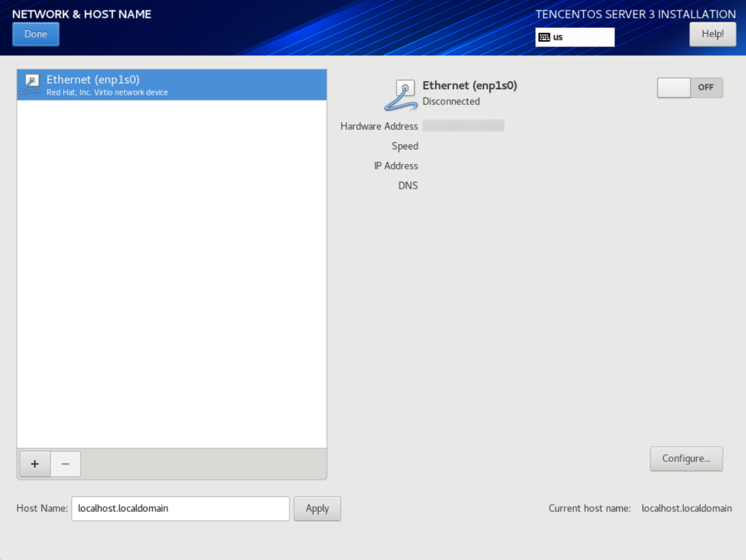Click the hardware address value field
Image resolution: width=746 pixels, height=560 pixels.
click(x=463, y=126)
